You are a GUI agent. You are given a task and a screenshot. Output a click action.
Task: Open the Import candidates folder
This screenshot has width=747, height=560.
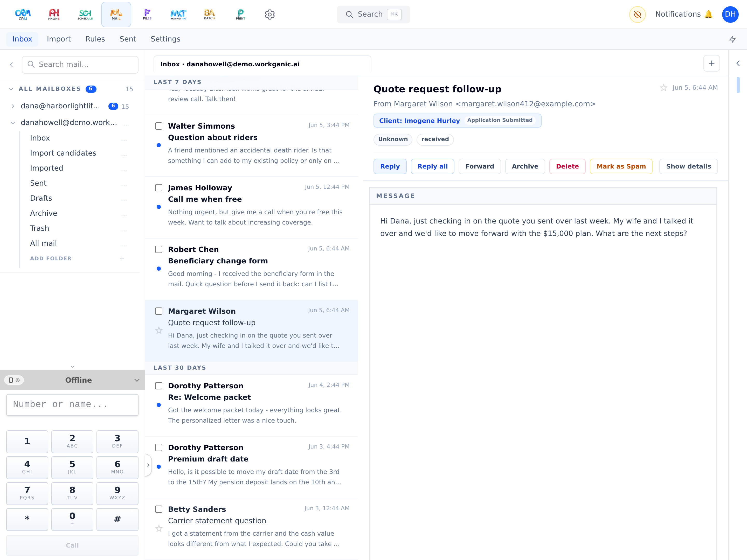click(x=63, y=153)
